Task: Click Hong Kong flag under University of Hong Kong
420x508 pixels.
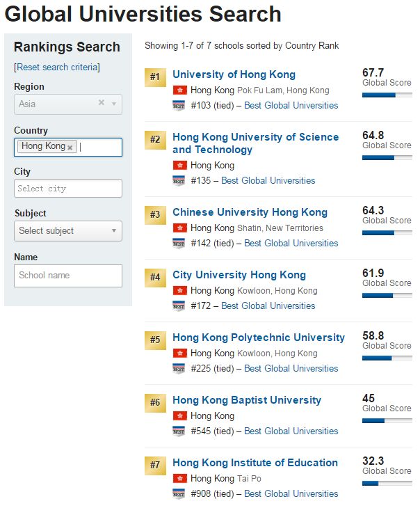Action: [179, 90]
